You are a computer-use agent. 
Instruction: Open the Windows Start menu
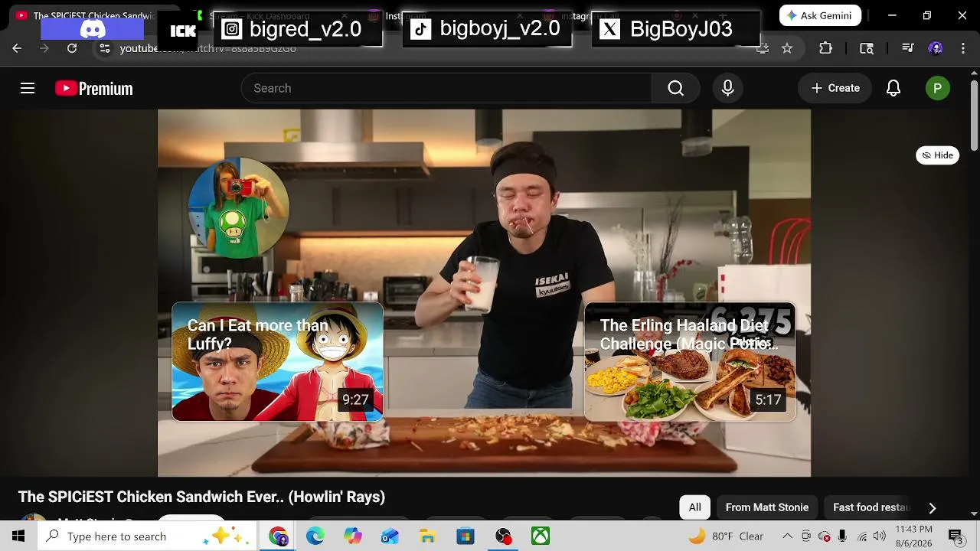tap(18, 536)
